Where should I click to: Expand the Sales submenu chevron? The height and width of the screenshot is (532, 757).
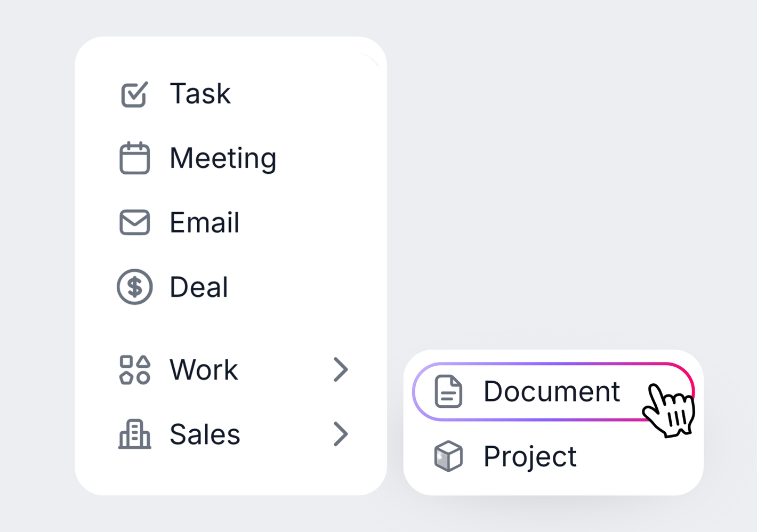[x=341, y=434]
